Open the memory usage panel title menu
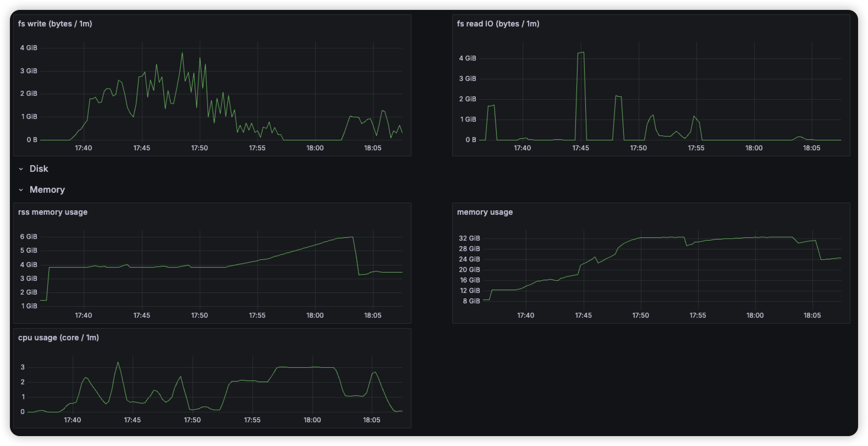The height and width of the screenshot is (446, 868). pos(485,212)
